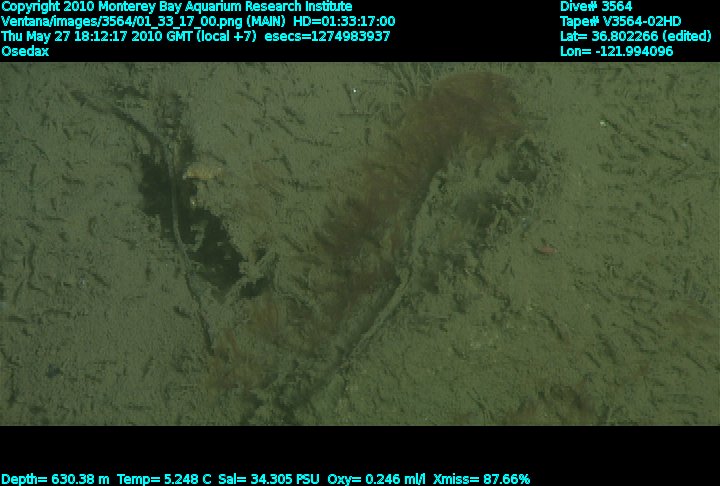This screenshot has width=720, height=486.
Task: Click the 'Osedax' label
Action: pos(25,51)
